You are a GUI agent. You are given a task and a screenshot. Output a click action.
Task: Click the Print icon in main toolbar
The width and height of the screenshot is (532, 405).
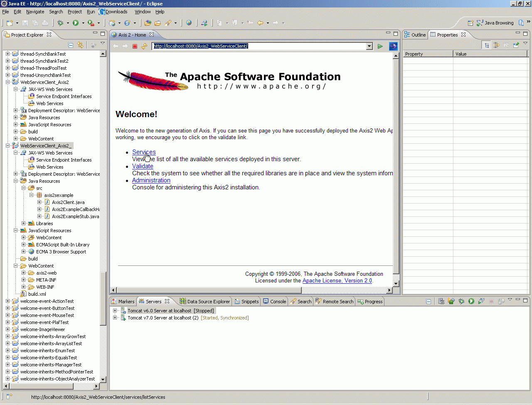45,23
